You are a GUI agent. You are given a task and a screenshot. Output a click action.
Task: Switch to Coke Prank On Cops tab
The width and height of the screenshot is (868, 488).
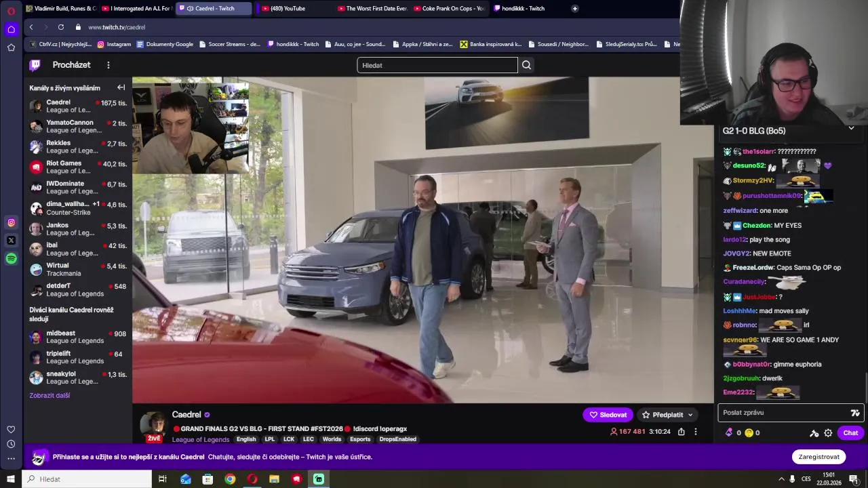coord(448,8)
